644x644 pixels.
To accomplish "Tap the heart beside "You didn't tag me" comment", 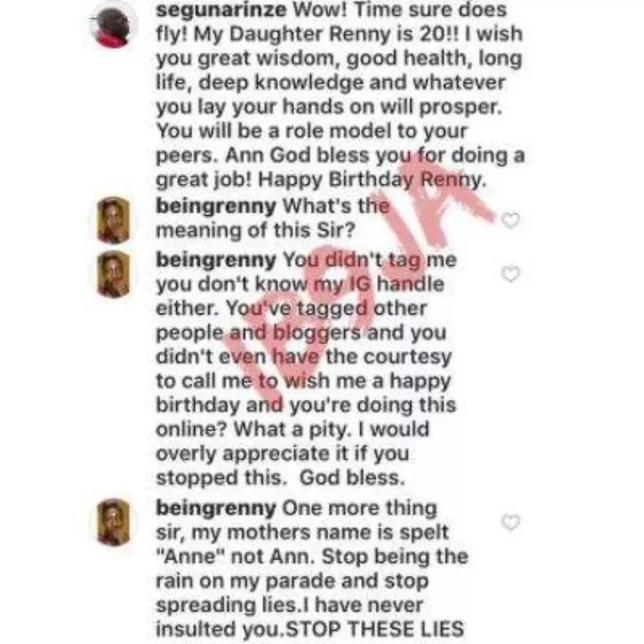I will pyautogui.click(x=511, y=274).
